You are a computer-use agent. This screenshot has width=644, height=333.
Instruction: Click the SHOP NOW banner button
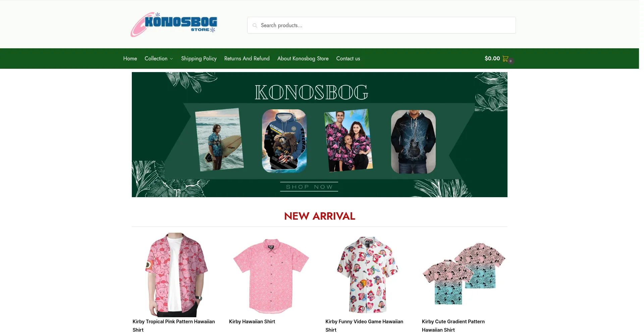click(309, 187)
